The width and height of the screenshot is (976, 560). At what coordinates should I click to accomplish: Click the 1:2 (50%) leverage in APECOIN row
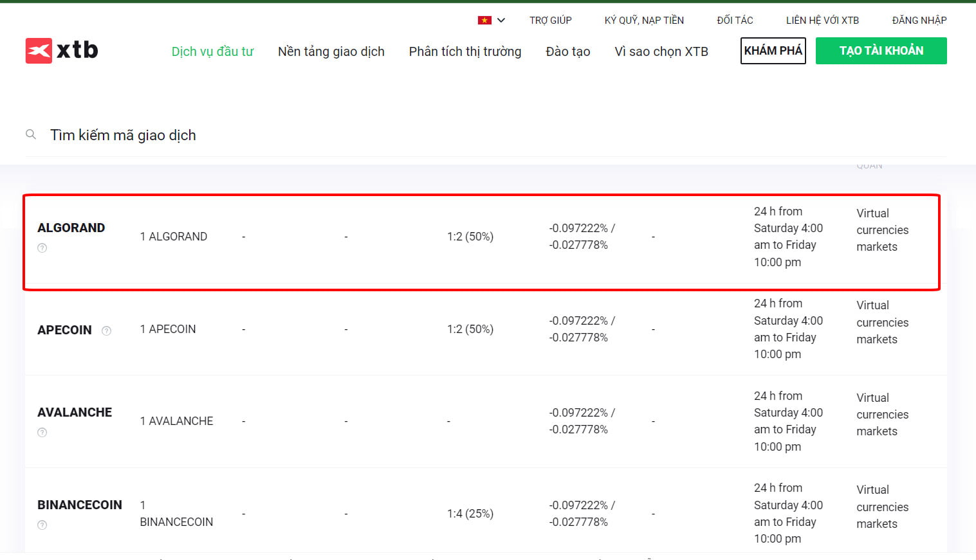[x=470, y=329]
